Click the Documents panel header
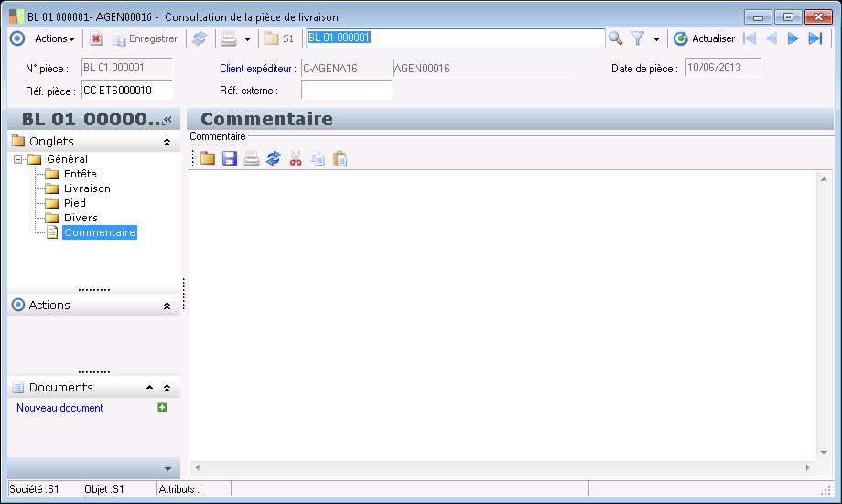Viewport: 842px width, 504px height. [x=94, y=388]
